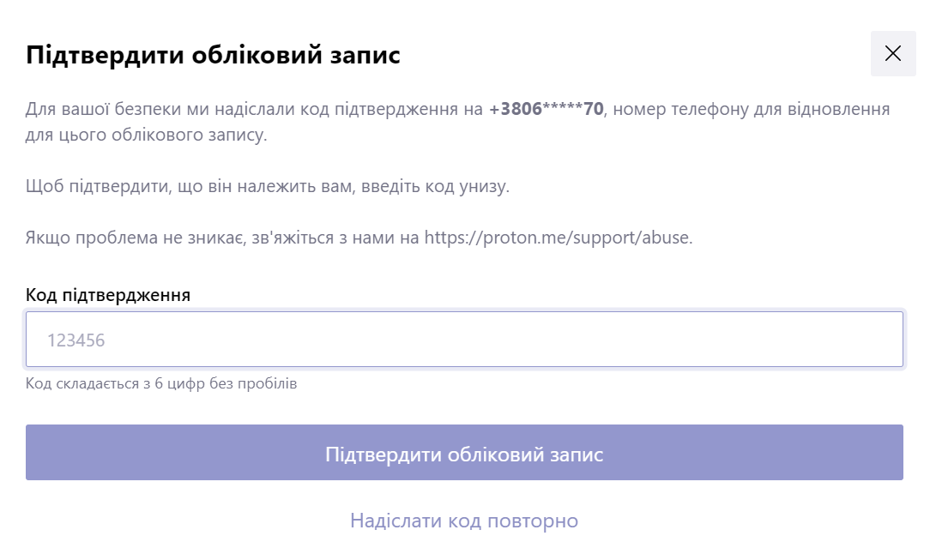The height and width of the screenshot is (560, 930).
Task: Click the phrase номер телефону для відновлення
Action: [752, 110]
